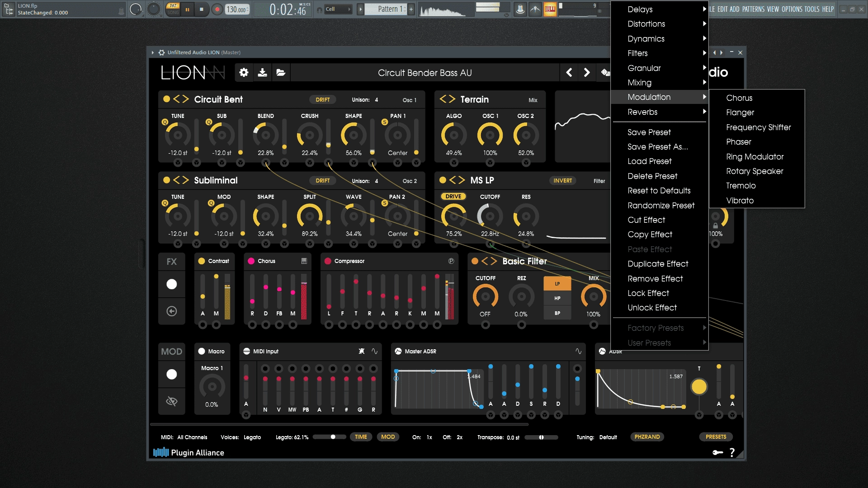This screenshot has width=868, height=488.
Task: Adjust the Transpose slider
Action: click(x=542, y=437)
